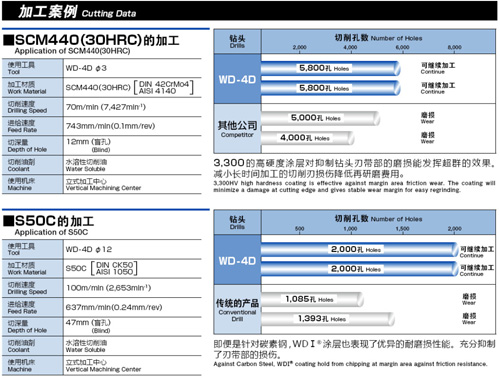Select the 5,000 Holes competitor bar
The height and width of the screenshot is (378, 500).
pos(320,118)
